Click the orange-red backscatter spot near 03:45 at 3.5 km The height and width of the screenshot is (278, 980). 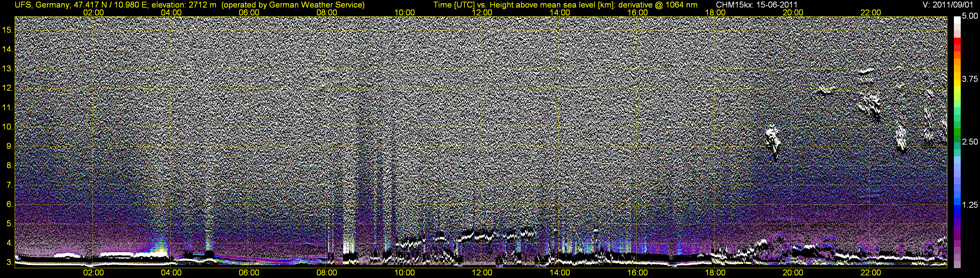coord(161,251)
